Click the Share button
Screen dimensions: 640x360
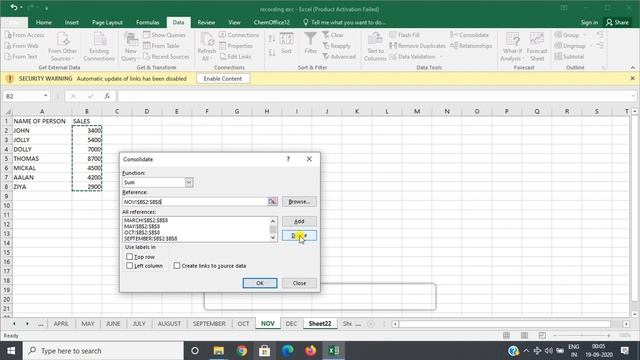pyautogui.click(x=617, y=22)
